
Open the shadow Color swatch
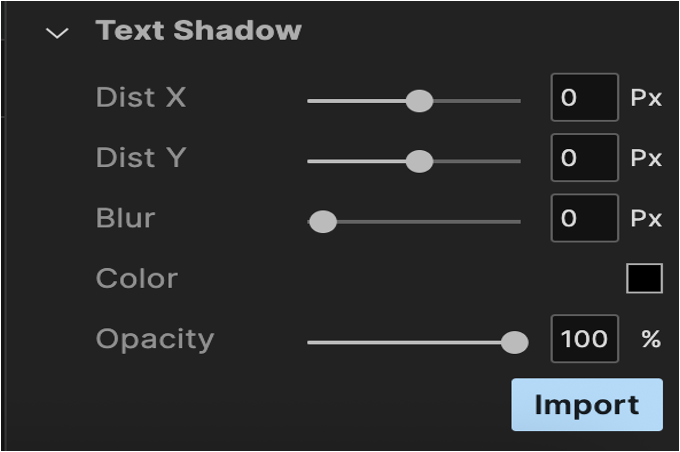(x=644, y=279)
